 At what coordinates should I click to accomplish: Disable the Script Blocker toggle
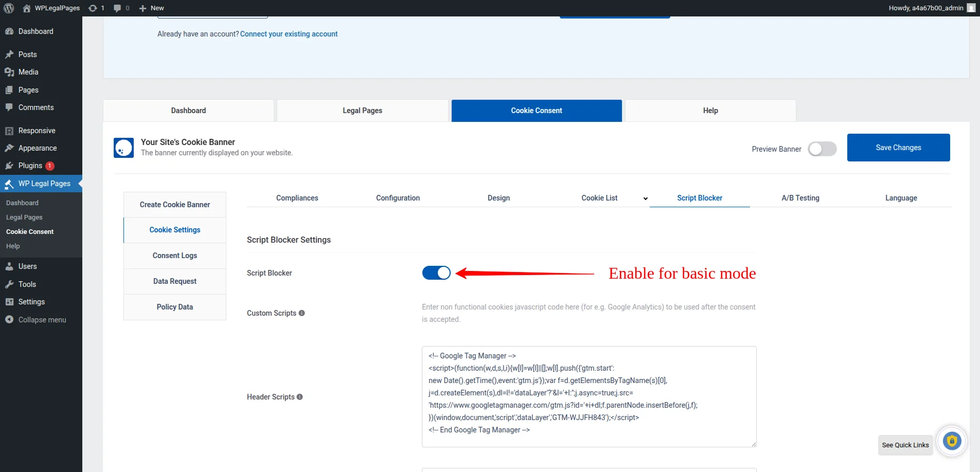[x=437, y=273]
